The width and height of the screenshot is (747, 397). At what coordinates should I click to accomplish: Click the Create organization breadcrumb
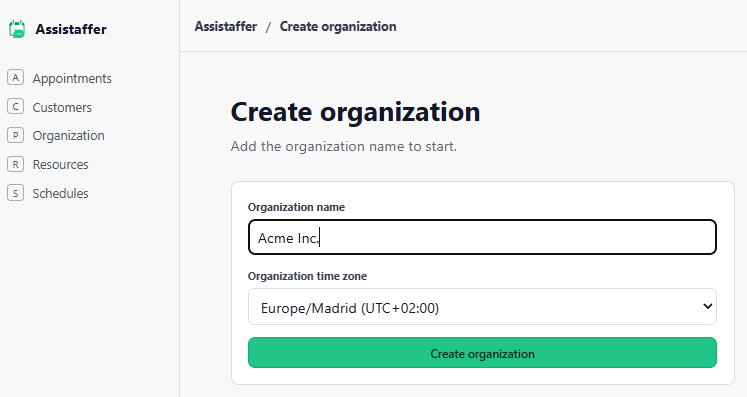[x=338, y=26]
